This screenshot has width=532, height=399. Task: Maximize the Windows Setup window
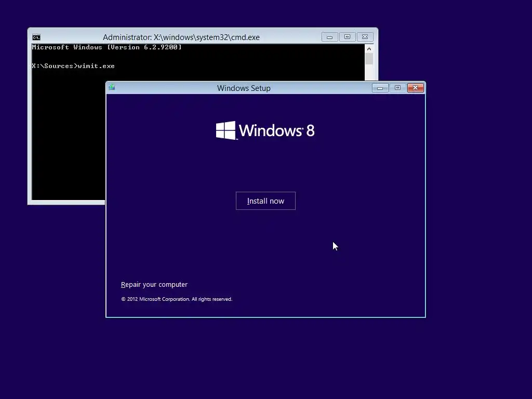coord(397,88)
